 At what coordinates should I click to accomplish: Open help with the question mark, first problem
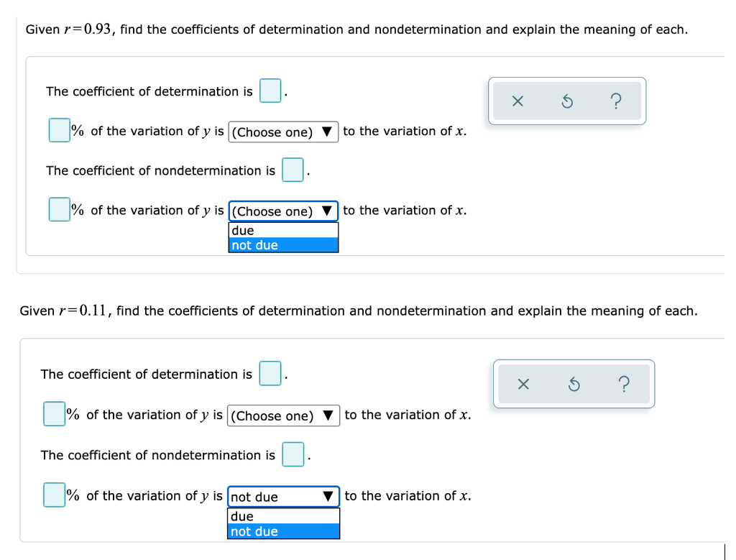point(615,101)
